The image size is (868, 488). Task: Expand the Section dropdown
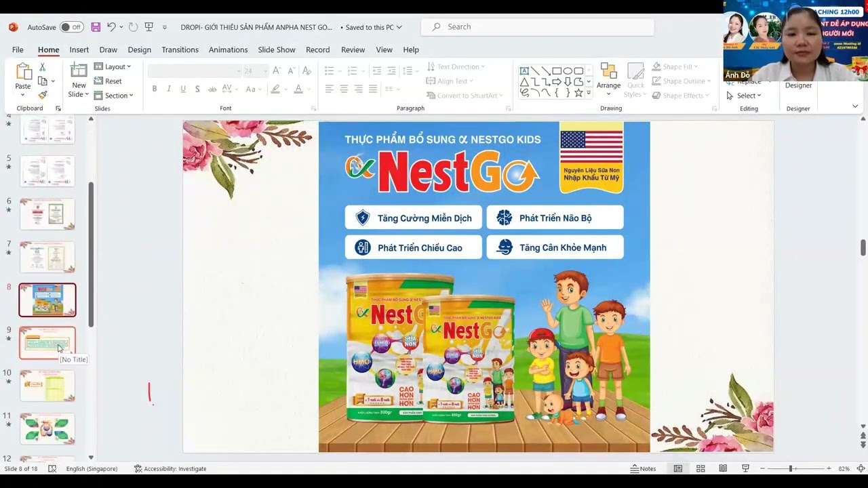114,96
